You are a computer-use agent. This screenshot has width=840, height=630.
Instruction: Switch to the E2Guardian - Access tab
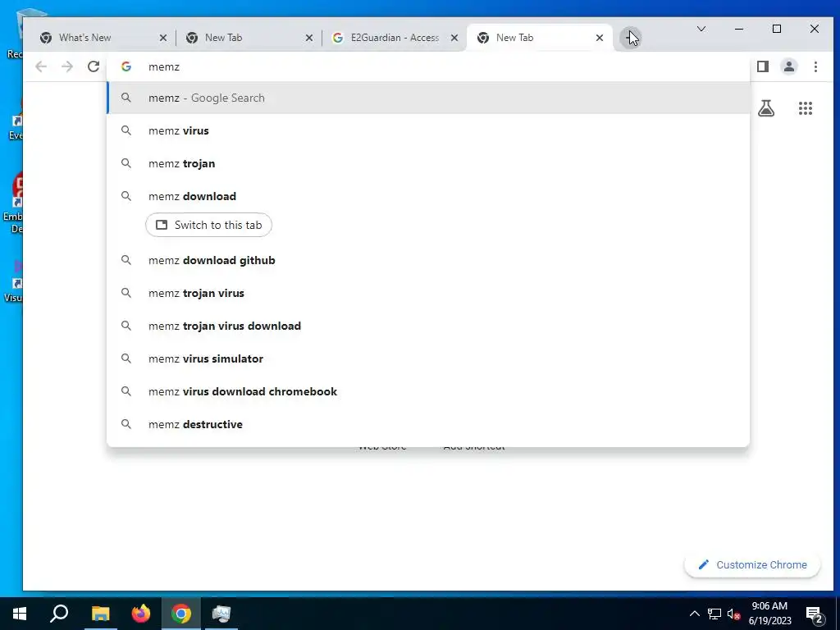[x=395, y=38]
